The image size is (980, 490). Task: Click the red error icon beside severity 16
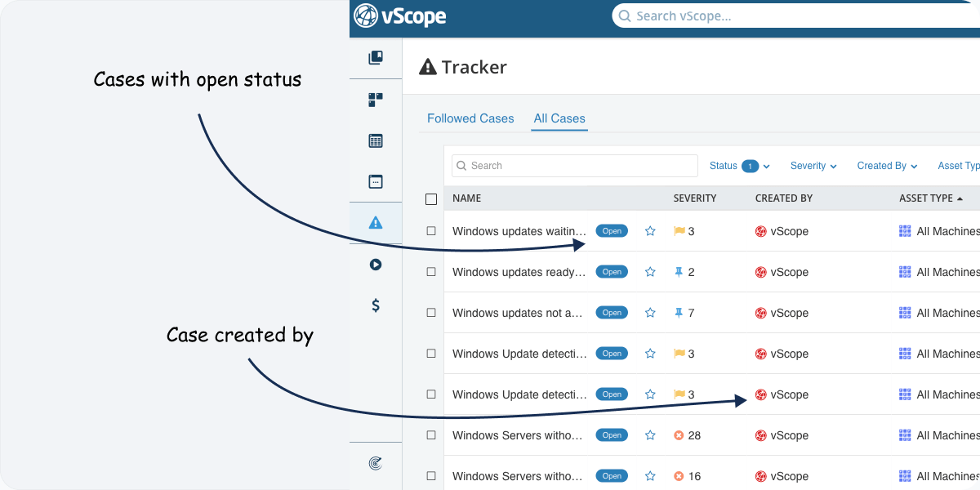679,476
